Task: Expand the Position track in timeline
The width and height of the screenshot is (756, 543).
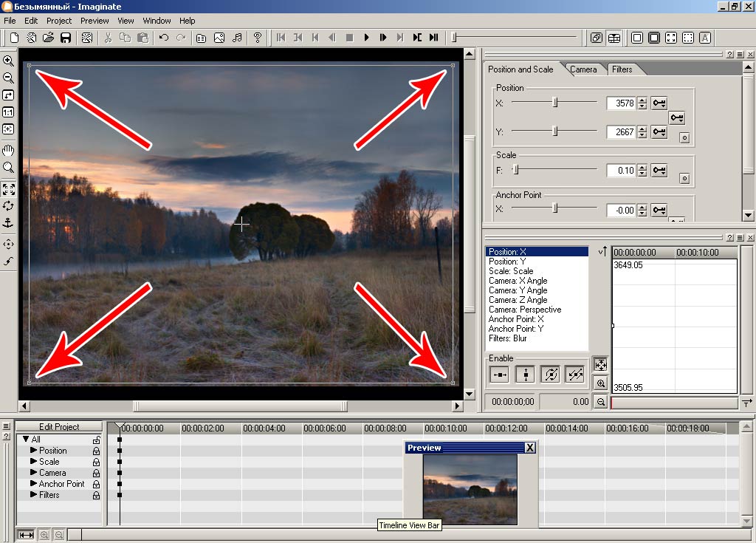Action: [33, 451]
